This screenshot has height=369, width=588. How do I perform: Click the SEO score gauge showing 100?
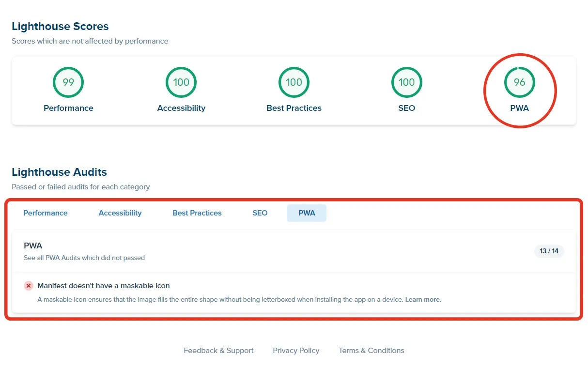coord(407,82)
